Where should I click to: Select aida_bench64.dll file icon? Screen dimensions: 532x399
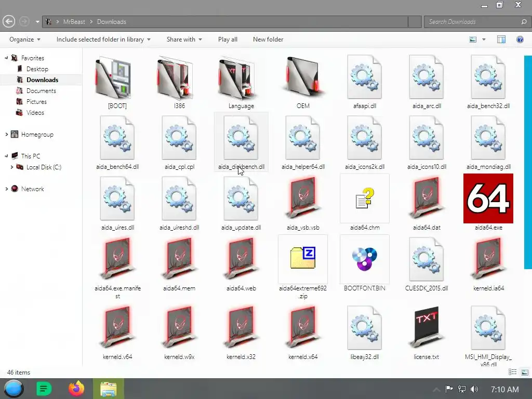(x=117, y=138)
